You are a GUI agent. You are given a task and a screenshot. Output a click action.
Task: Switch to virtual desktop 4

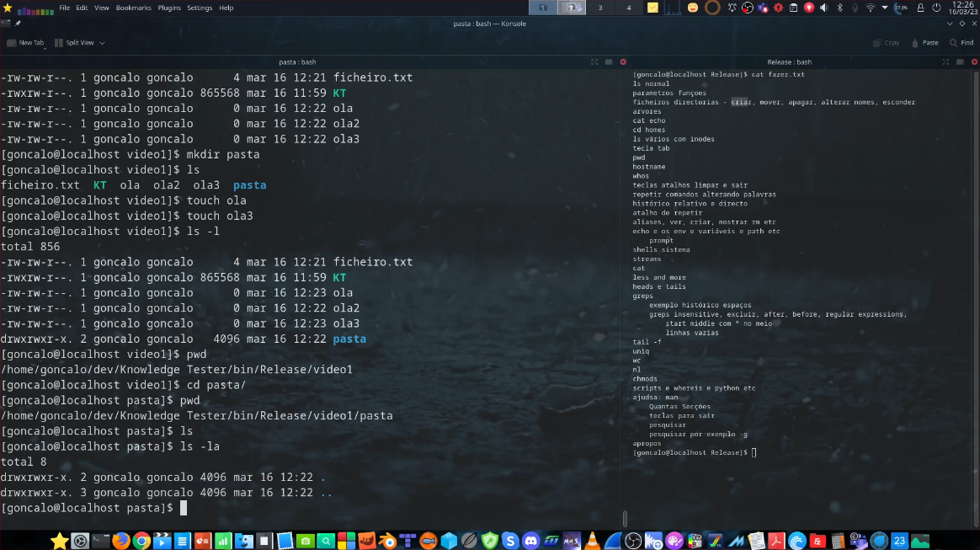click(x=628, y=8)
